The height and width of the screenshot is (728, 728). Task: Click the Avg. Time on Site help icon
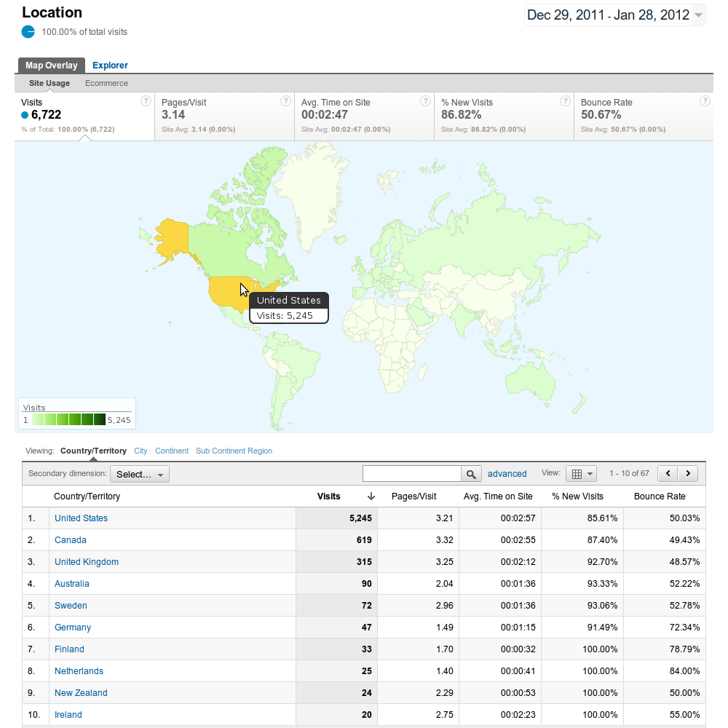[x=425, y=101]
